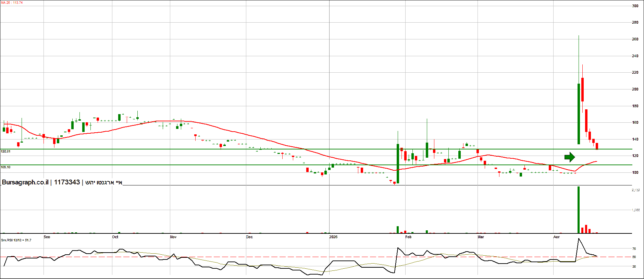Screen dimensions: 644x279
Task: Jump to the Dec timeline marker
Action: [x=249, y=237]
